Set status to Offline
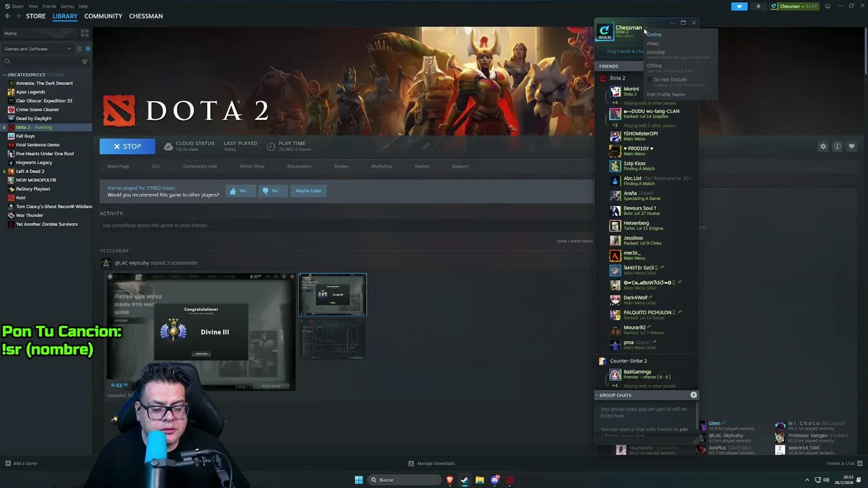The image size is (868, 488). point(654,66)
